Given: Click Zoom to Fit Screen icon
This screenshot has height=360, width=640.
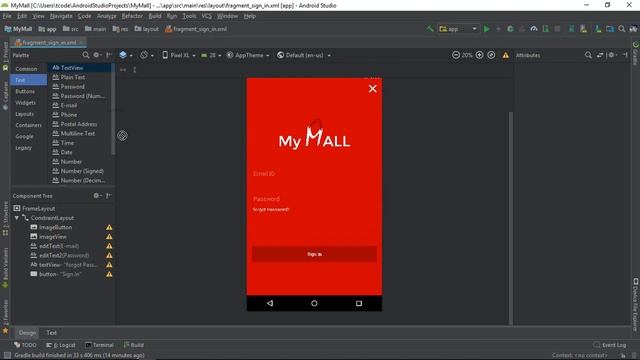Looking at the screenshot, I should click(x=491, y=55).
